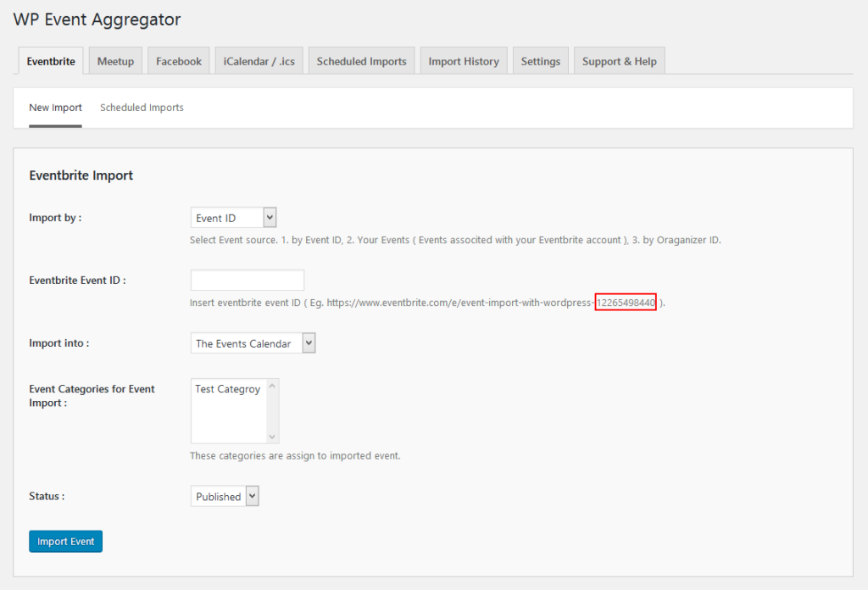Click inside the Eventbrite Event ID field
Viewport: 868px width, 590px height.
(x=247, y=280)
